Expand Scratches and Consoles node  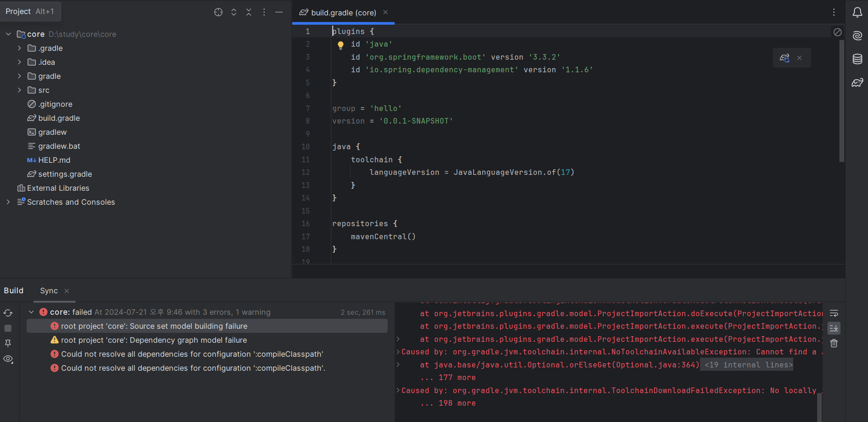coord(8,202)
